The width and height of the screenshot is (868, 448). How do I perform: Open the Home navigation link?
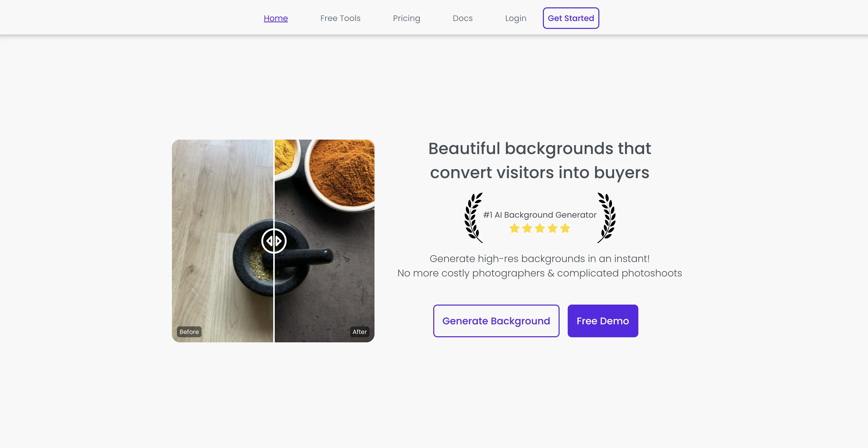pos(276,18)
